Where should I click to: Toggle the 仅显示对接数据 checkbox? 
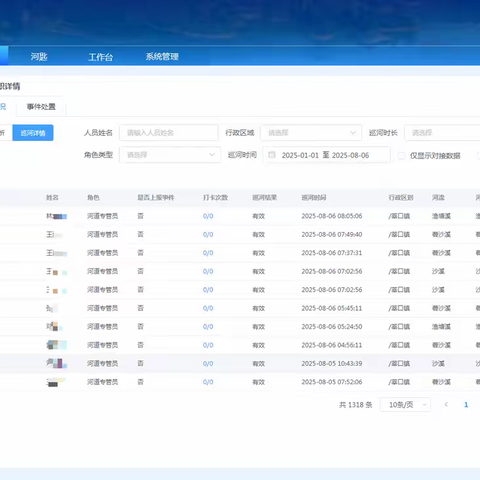pyautogui.click(x=402, y=155)
